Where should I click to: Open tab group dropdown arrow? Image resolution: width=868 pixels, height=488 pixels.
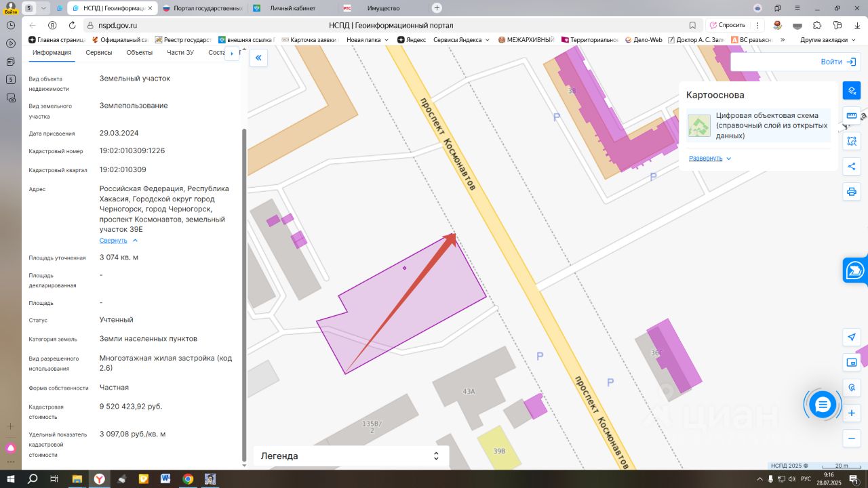pos(44,8)
